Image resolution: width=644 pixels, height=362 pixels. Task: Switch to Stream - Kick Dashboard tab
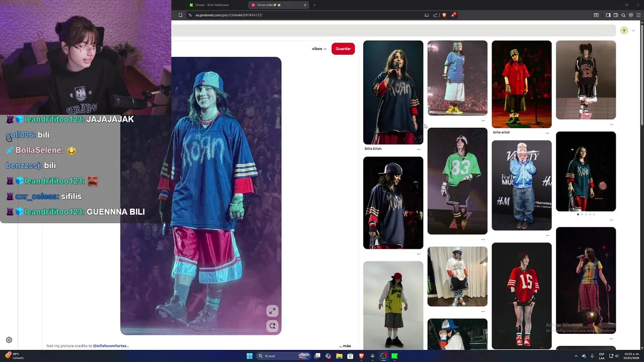click(211, 5)
